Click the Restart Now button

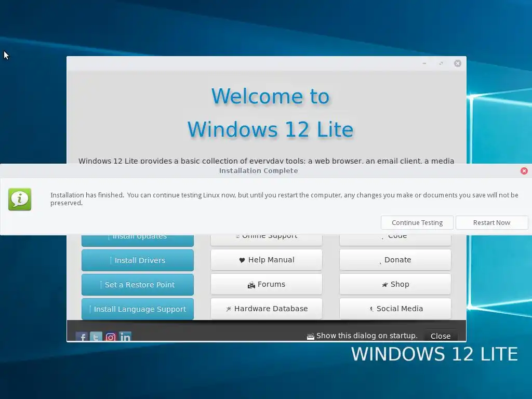491,222
